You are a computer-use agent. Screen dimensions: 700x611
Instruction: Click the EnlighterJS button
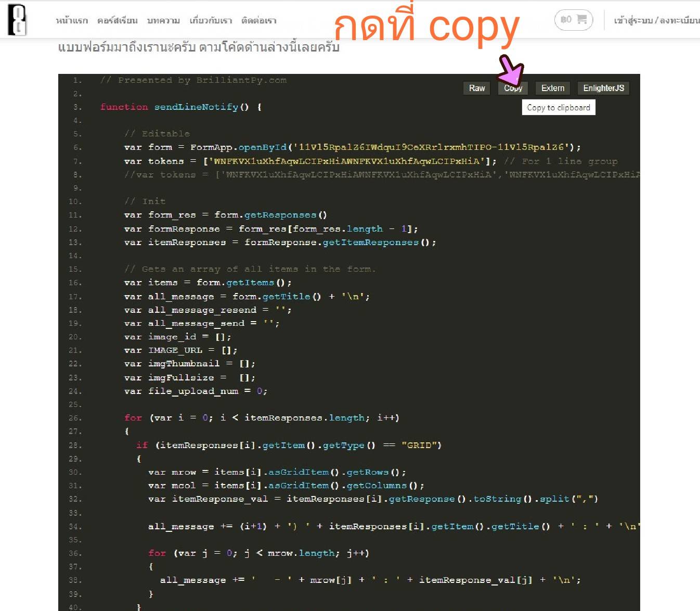603,88
